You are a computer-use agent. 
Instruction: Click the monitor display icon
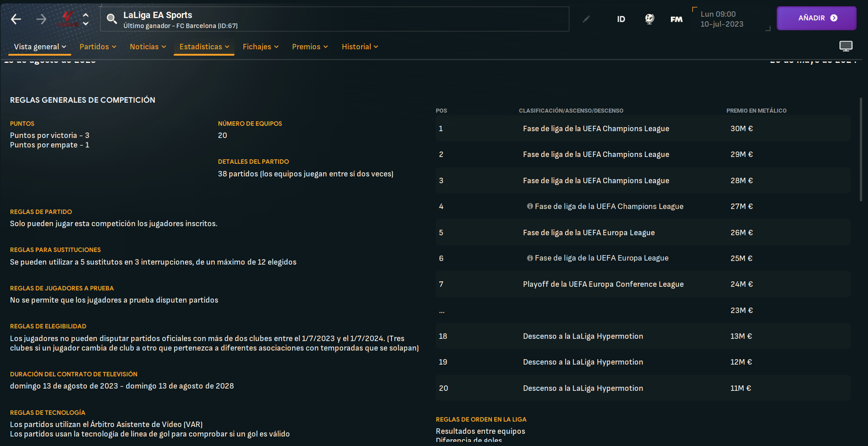pyautogui.click(x=846, y=46)
